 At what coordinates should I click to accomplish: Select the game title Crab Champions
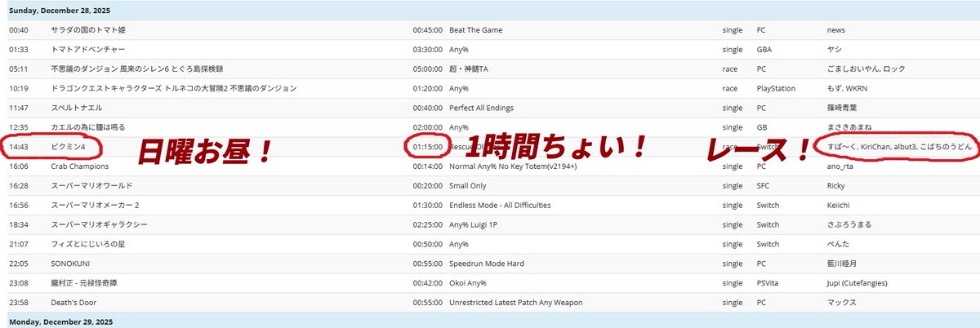pyautogui.click(x=79, y=166)
